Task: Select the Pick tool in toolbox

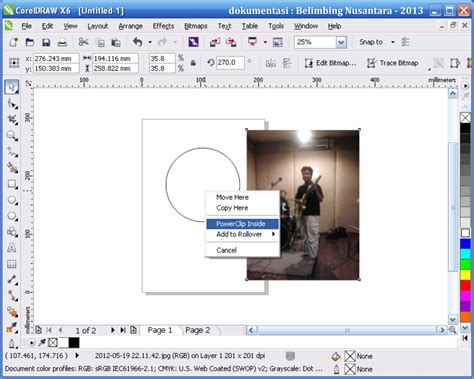Action: pos(12,87)
